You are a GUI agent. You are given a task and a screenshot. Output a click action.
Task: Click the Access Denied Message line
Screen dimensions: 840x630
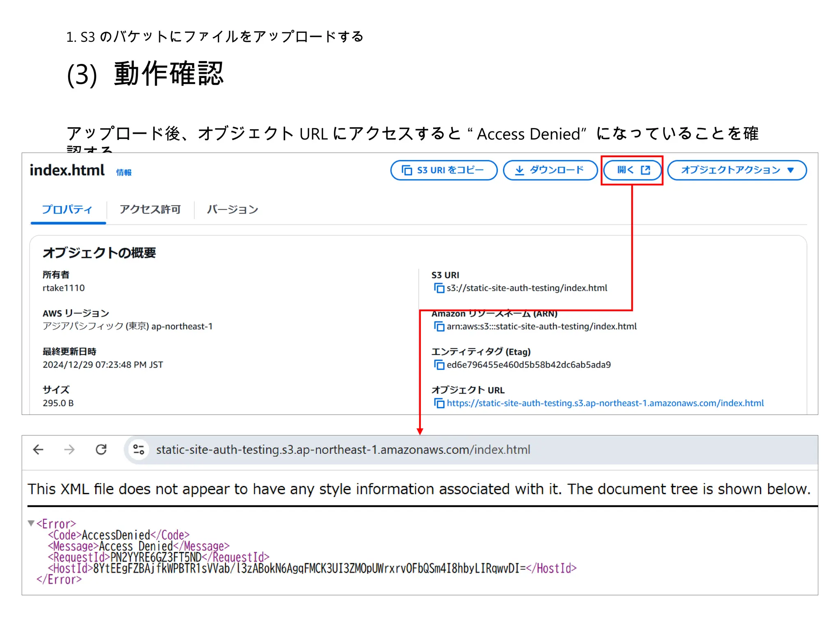pos(139,546)
